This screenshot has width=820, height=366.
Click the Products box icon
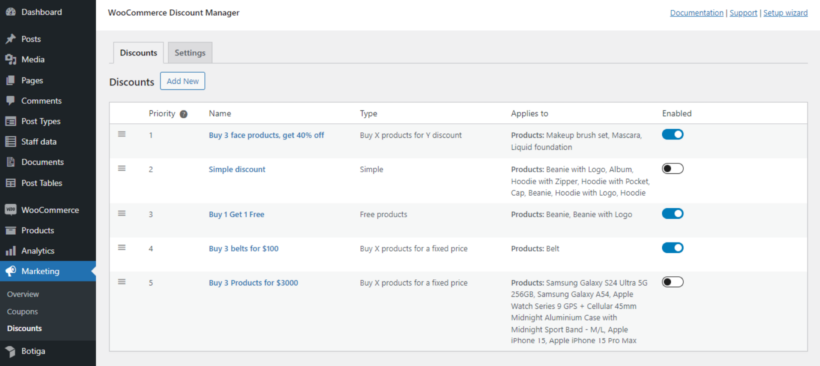click(10, 230)
